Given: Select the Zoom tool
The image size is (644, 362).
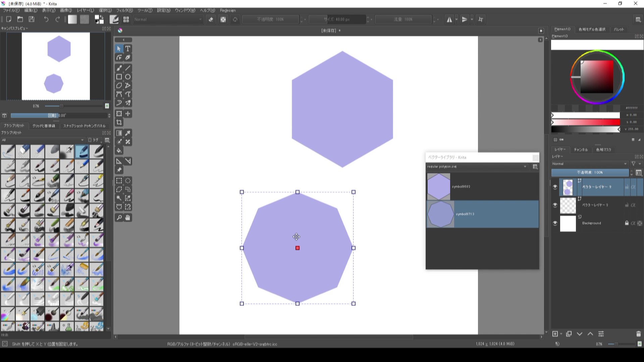Looking at the screenshot, I should pyautogui.click(x=119, y=218).
